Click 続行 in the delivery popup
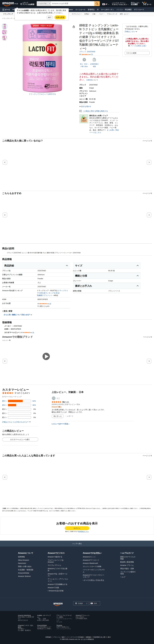 tap(50, 17)
